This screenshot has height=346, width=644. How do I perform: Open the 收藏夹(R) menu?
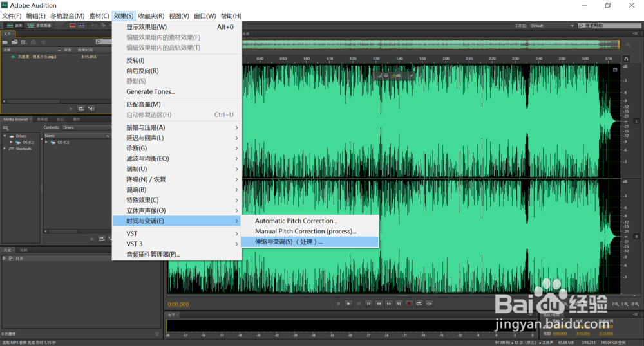(151, 16)
